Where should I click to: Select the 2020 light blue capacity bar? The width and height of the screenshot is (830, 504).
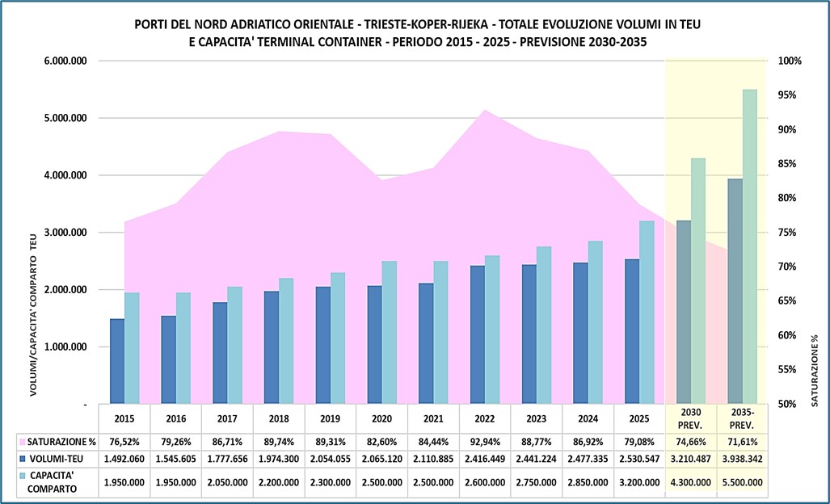coord(390,332)
